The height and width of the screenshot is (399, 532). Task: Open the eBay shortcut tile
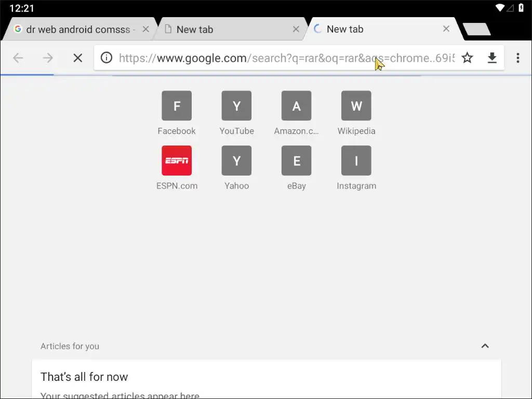point(296,168)
